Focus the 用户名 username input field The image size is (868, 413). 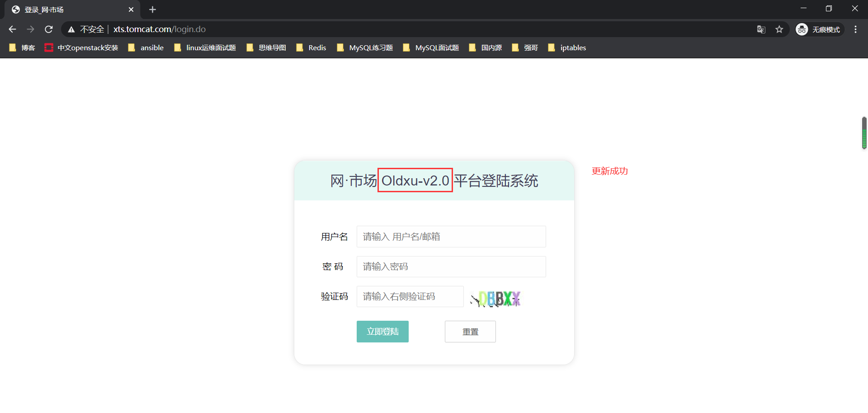tap(451, 237)
